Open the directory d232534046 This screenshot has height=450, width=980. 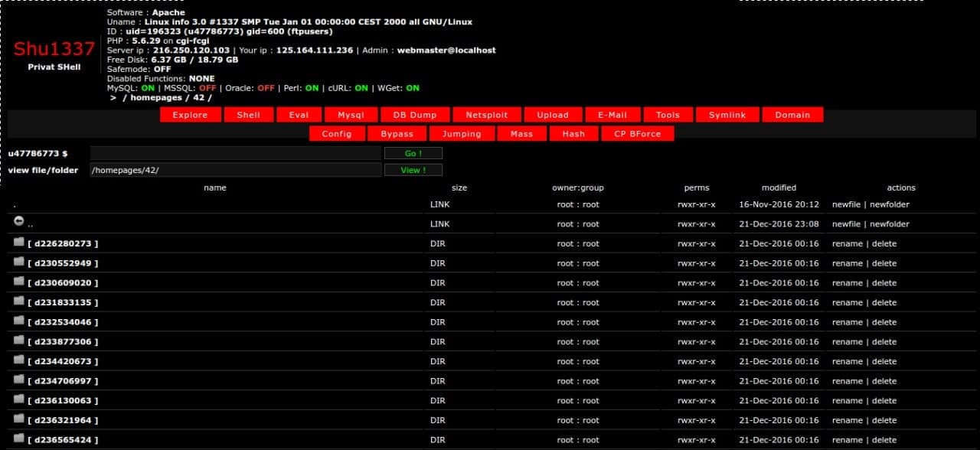click(63, 322)
